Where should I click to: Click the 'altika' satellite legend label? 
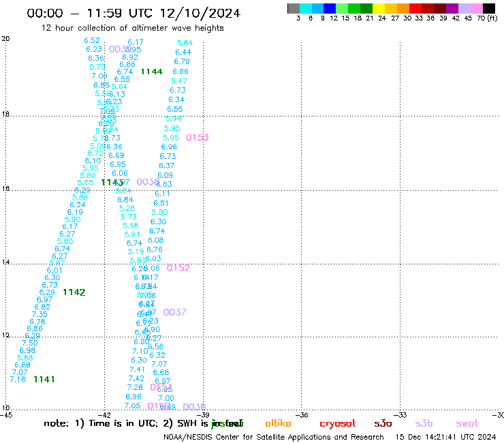(278, 423)
